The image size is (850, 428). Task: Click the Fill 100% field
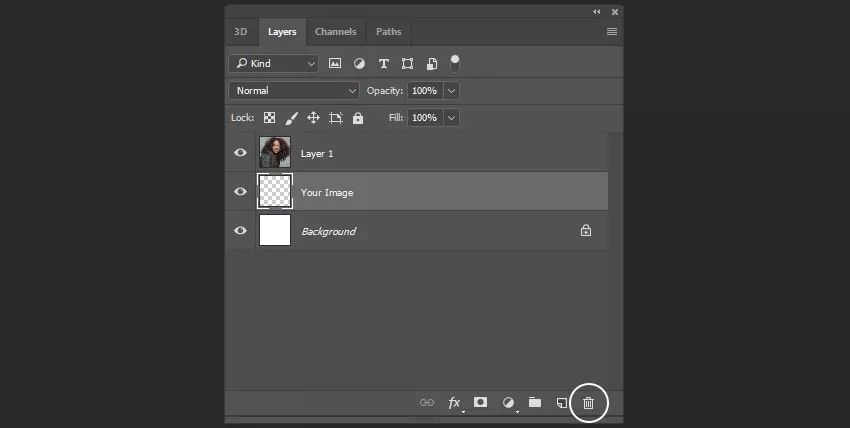425,118
